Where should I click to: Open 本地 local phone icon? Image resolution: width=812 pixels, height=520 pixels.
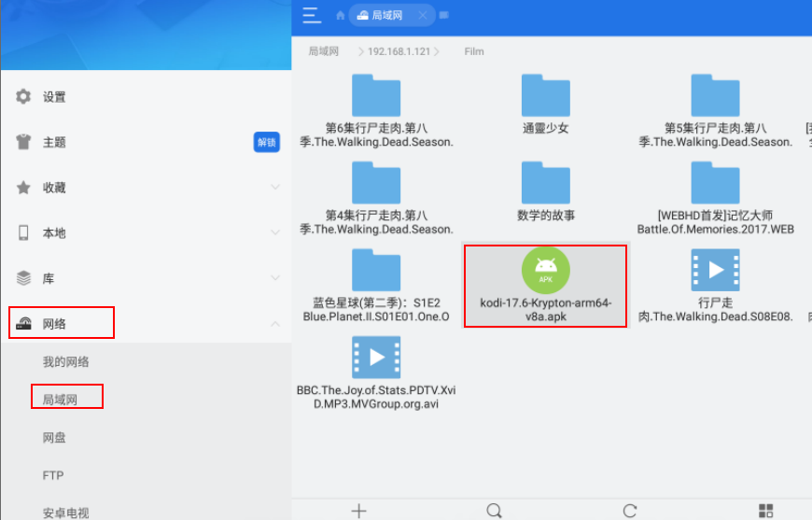coord(23,232)
